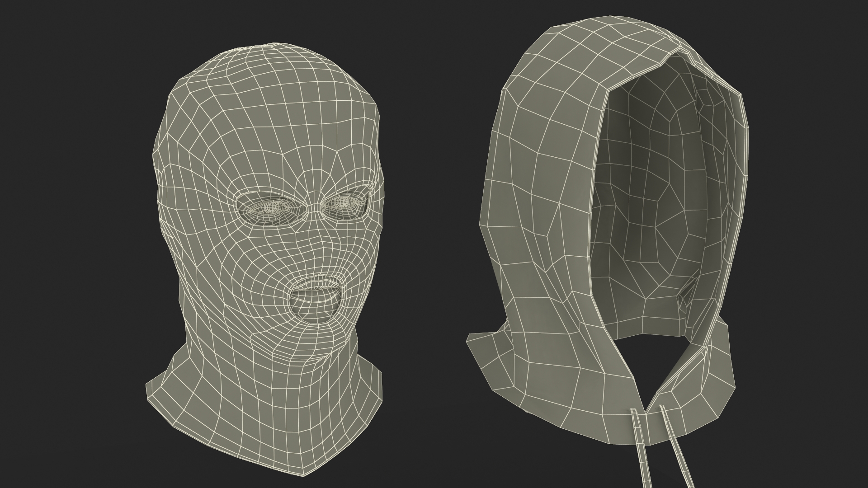Pick the right eye opening of balaclava
Image resolution: width=868 pixels, height=488 pixels.
coord(344,204)
